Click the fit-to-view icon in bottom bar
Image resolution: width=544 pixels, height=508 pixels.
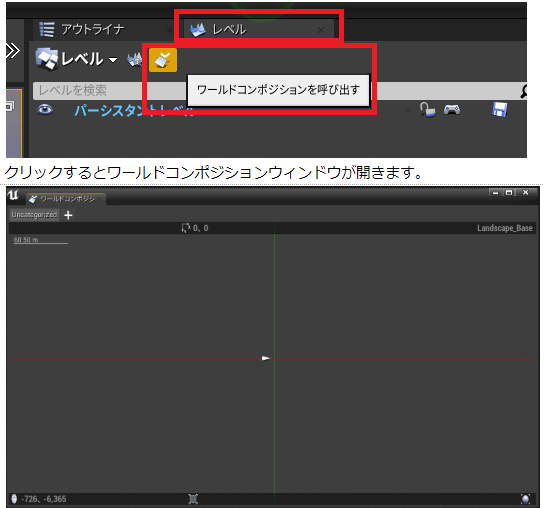(x=193, y=499)
